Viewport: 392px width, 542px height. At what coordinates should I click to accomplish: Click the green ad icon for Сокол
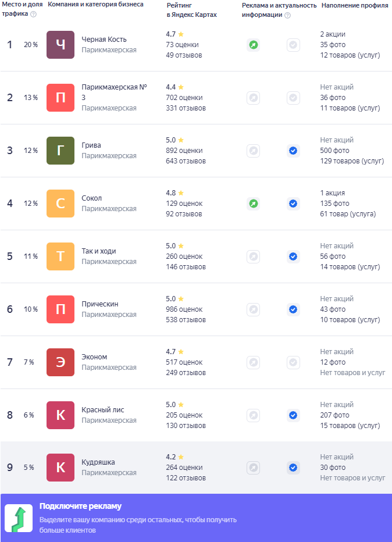pyautogui.click(x=253, y=204)
